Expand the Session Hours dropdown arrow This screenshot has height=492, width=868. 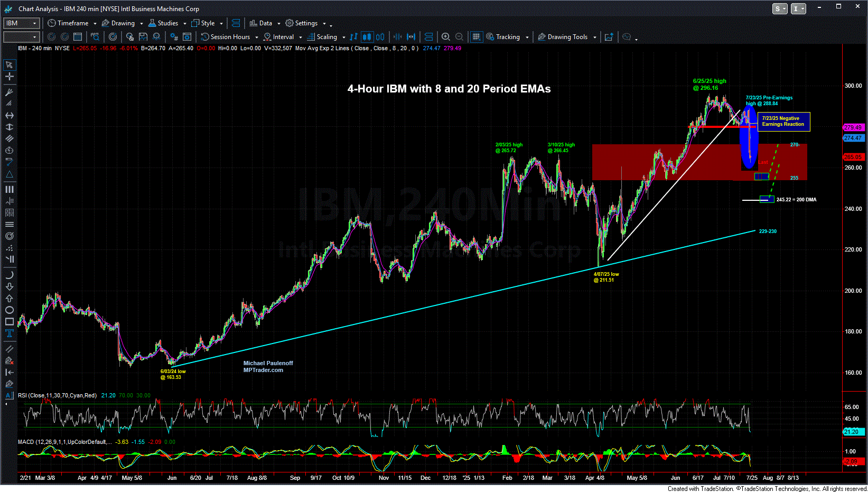(x=257, y=37)
